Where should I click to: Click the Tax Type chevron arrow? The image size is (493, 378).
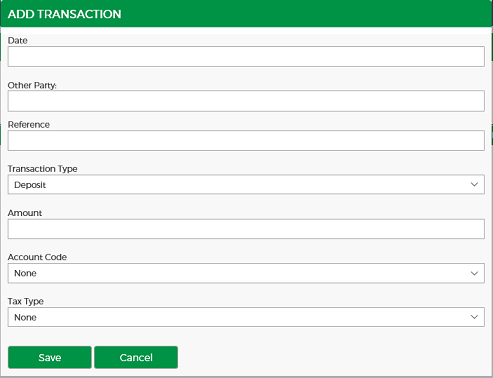click(474, 317)
